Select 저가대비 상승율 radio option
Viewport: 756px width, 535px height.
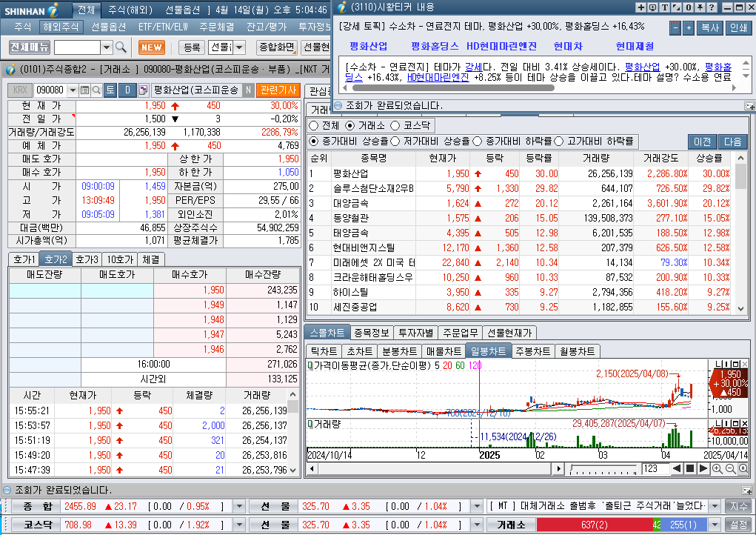pos(395,142)
